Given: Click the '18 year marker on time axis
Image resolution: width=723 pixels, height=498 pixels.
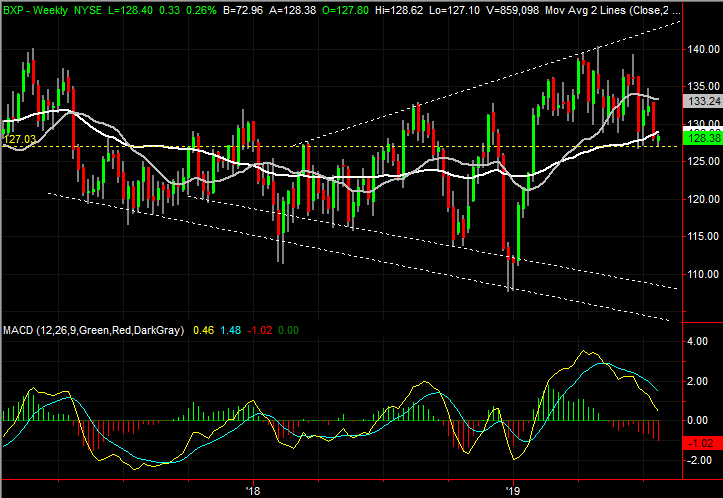Looking at the screenshot, I should (x=252, y=490).
